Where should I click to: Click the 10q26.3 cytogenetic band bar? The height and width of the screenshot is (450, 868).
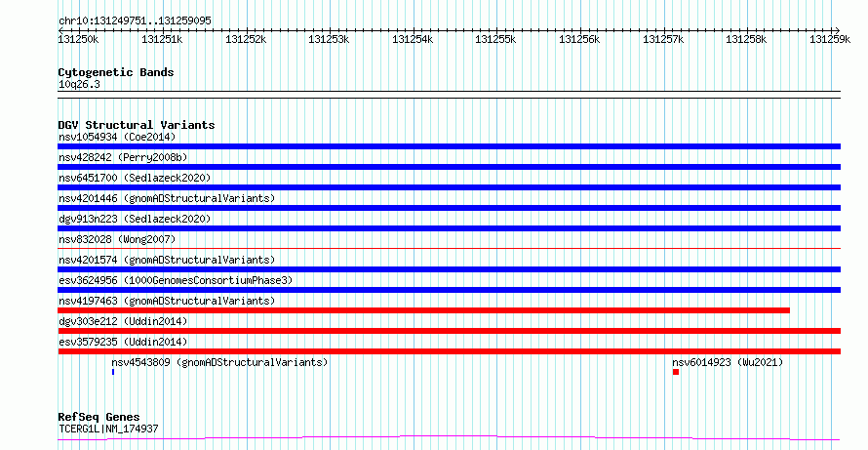point(449,95)
